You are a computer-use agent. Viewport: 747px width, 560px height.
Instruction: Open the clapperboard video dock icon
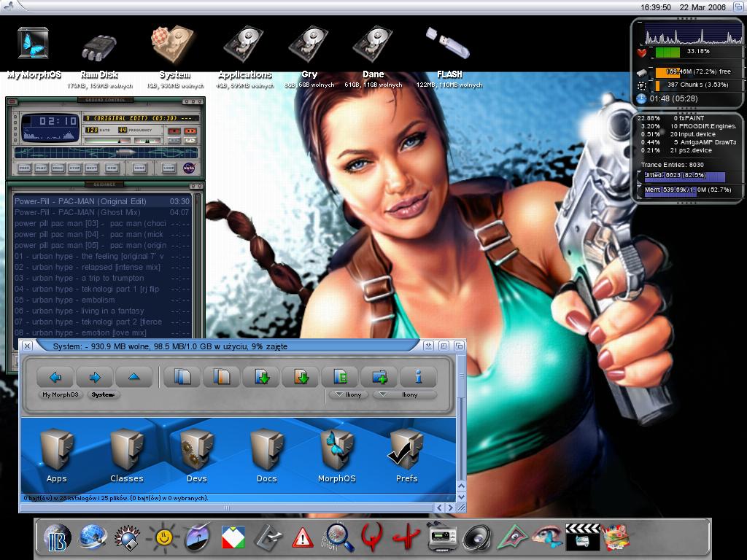(582, 537)
